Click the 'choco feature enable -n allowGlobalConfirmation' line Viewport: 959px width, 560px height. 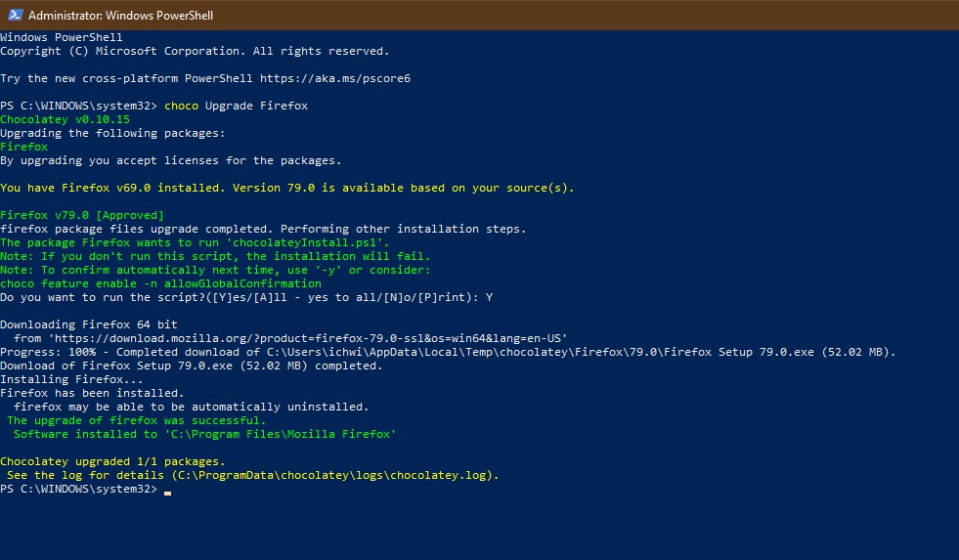[x=160, y=283]
